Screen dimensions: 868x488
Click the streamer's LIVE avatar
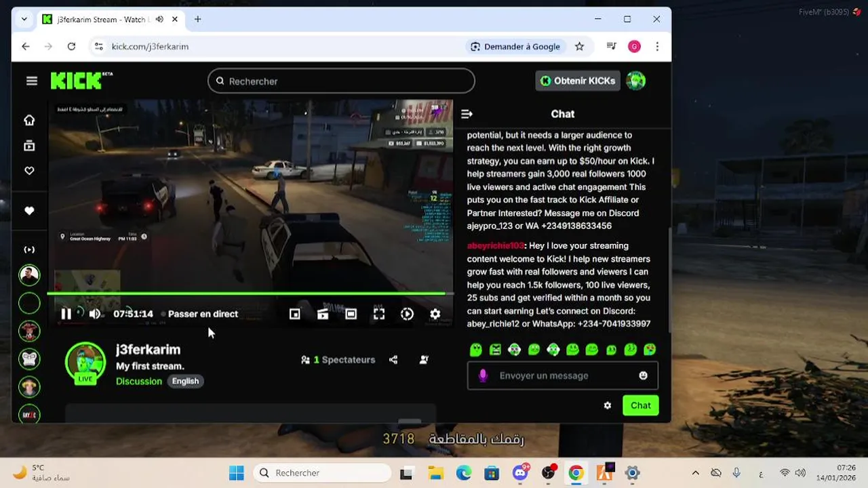click(x=85, y=363)
